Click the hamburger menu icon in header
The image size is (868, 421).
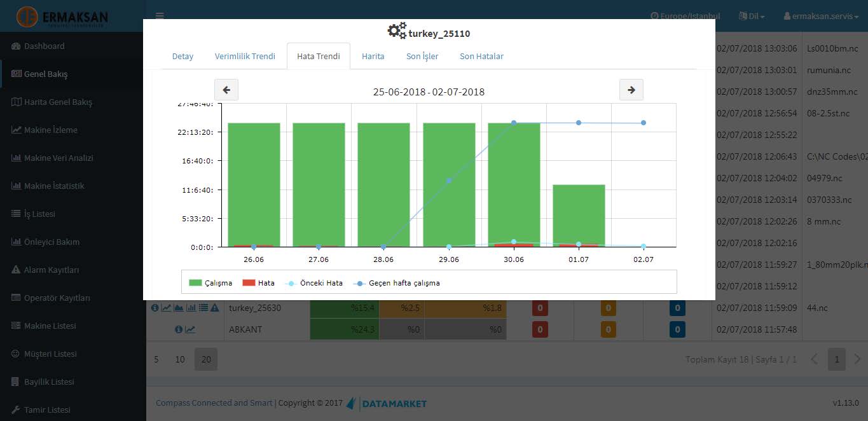click(160, 16)
